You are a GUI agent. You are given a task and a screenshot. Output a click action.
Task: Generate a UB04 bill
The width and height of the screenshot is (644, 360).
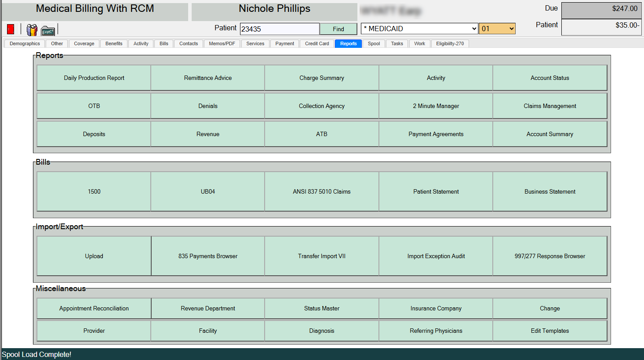tap(207, 191)
